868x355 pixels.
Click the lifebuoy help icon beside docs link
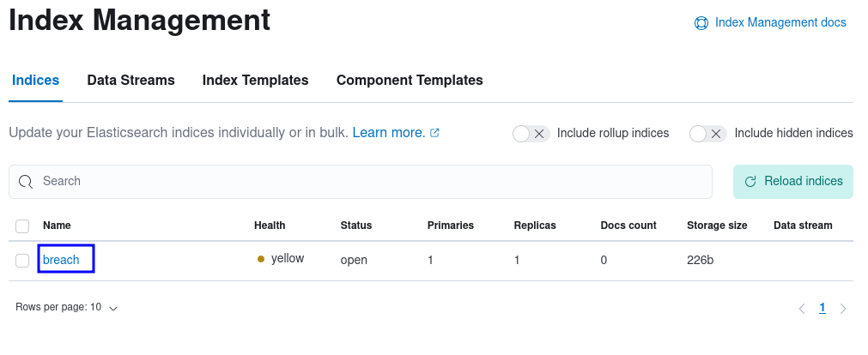tap(701, 23)
